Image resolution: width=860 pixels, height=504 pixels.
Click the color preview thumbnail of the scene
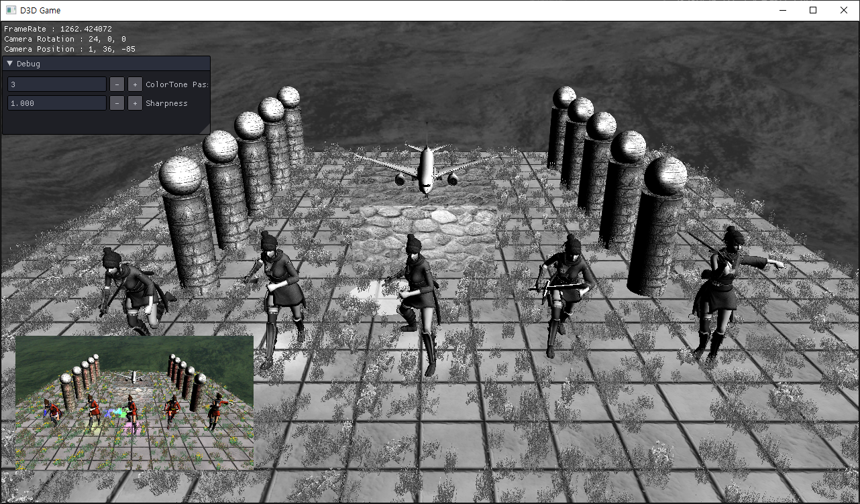pos(134,402)
